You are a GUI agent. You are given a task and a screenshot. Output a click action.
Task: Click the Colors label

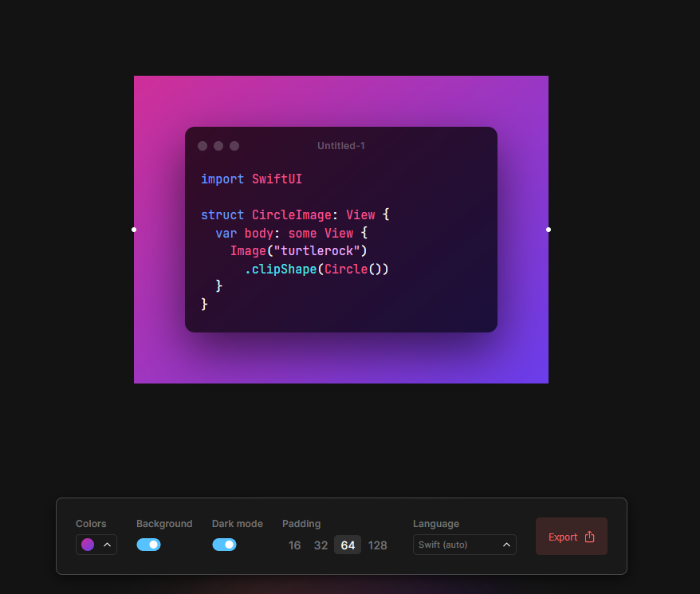91,523
